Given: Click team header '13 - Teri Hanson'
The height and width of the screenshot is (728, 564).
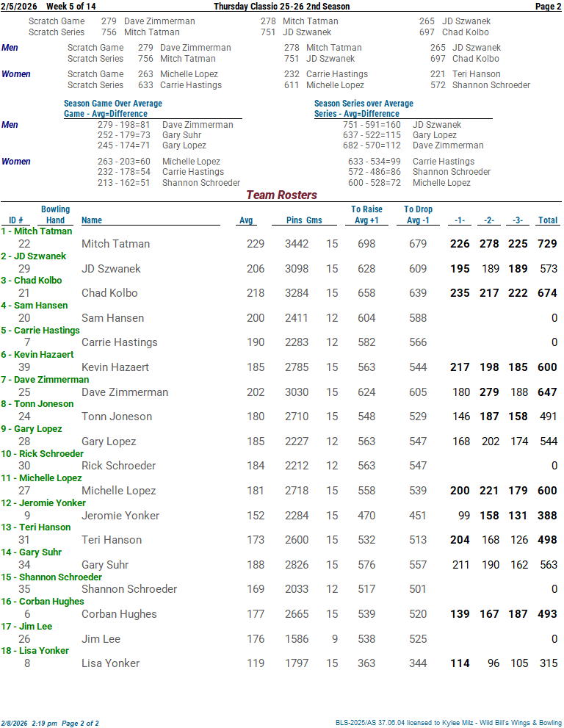Looking at the screenshot, I should point(36,527).
